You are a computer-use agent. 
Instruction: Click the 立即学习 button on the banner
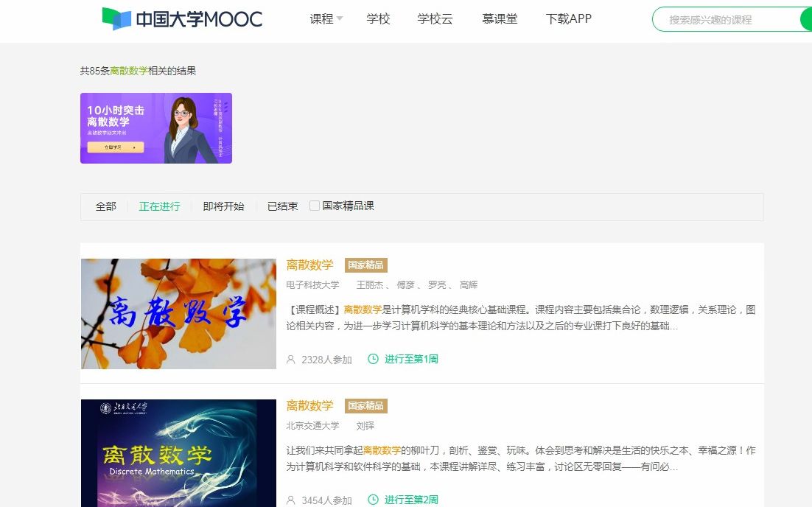pos(113,147)
